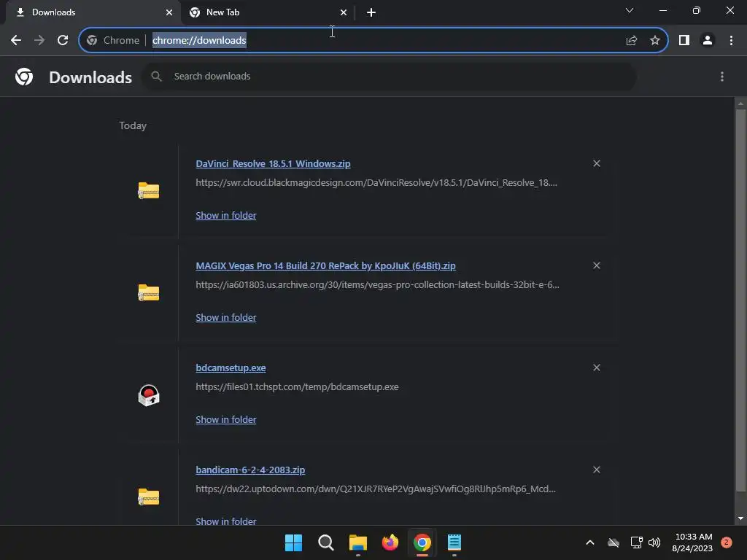Click the Chrome site info chip
Screen dimensions: 747x560
click(113, 40)
